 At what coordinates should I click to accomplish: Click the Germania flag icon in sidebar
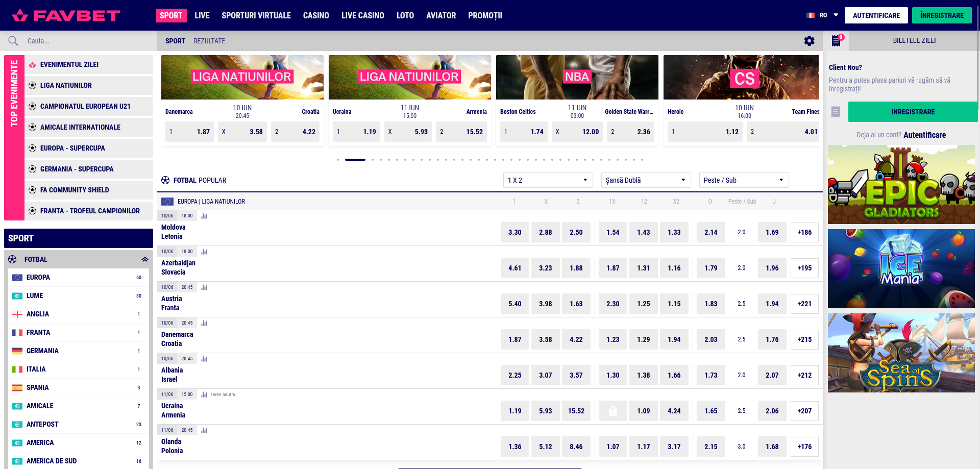click(x=17, y=351)
